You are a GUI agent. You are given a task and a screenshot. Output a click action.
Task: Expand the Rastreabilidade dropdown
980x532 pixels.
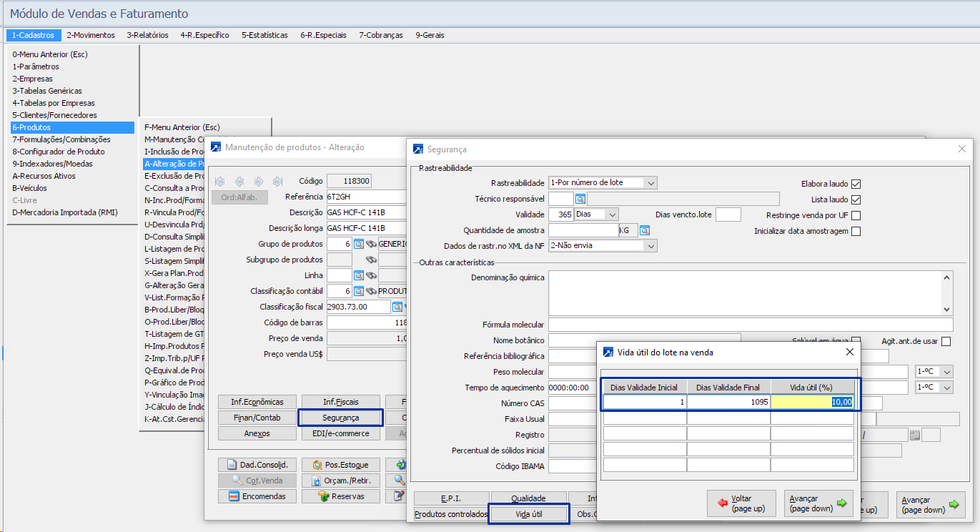tap(650, 183)
